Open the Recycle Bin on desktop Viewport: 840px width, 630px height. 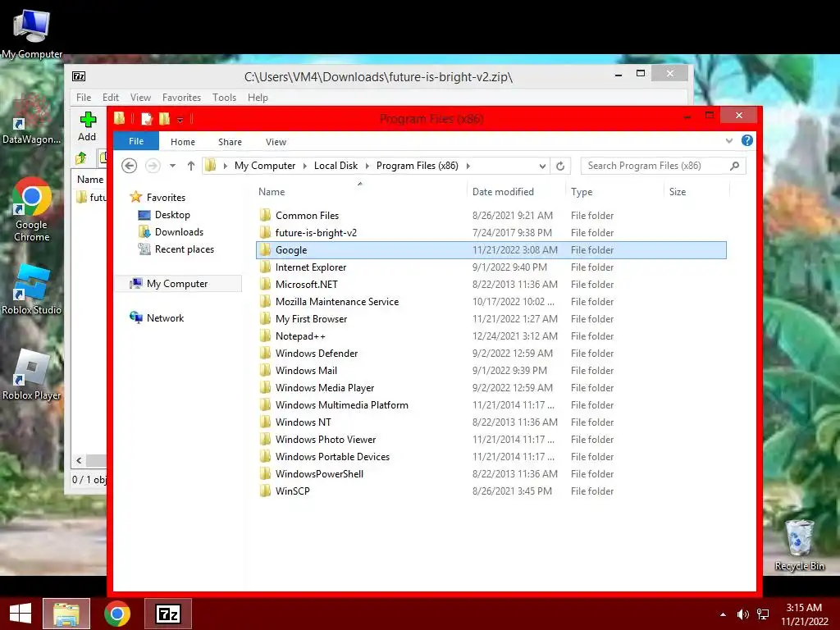[799, 546]
